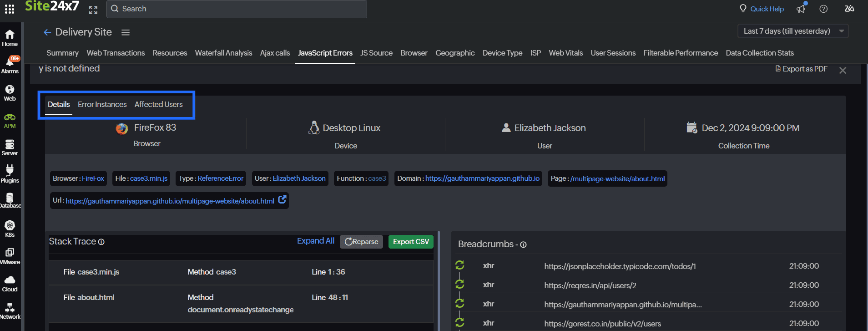Expand All stack trace entries
Viewport: 868px width, 331px height.
(316, 241)
